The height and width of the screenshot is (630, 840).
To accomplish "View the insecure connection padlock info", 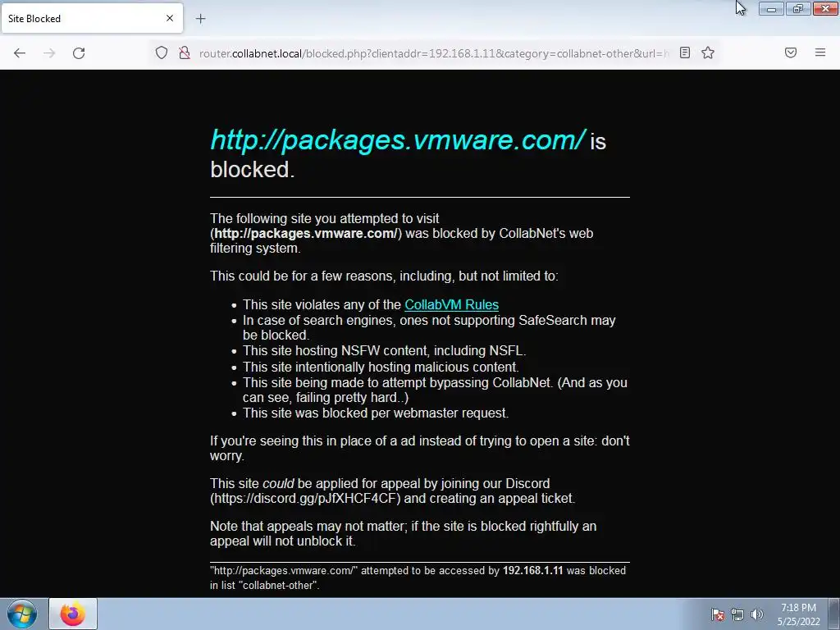I will (x=185, y=52).
